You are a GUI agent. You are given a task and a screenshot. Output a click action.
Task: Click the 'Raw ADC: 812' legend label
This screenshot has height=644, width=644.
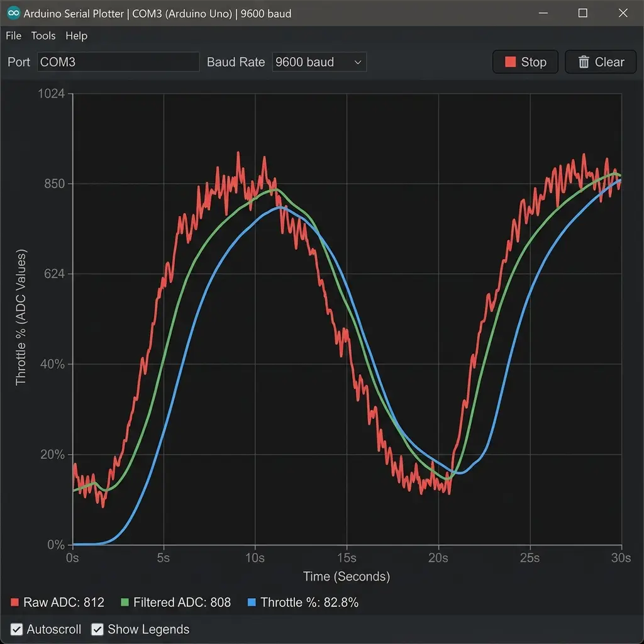(64, 602)
